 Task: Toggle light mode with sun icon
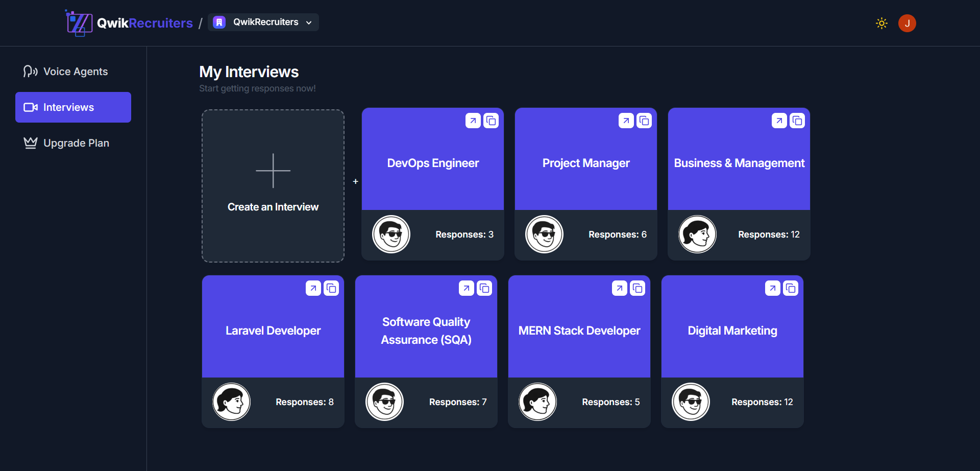coord(881,23)
